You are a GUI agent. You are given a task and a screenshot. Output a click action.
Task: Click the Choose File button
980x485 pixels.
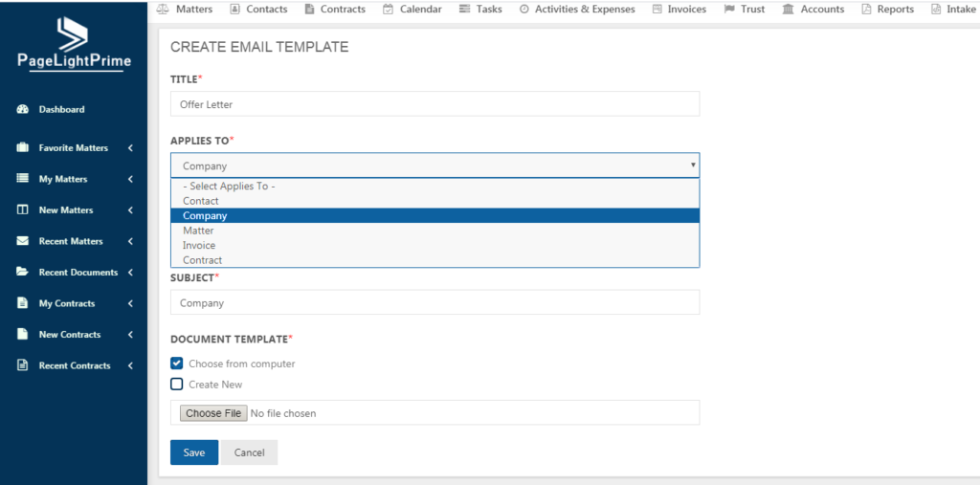(213, 413)
